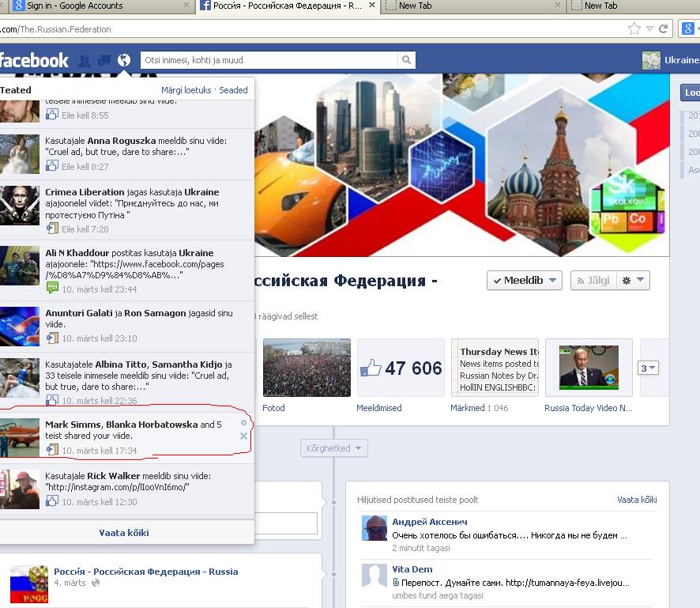This screenshot has width=700, height=608.
Task: Click the 4. märts post date
Action: tap(70, 583)
